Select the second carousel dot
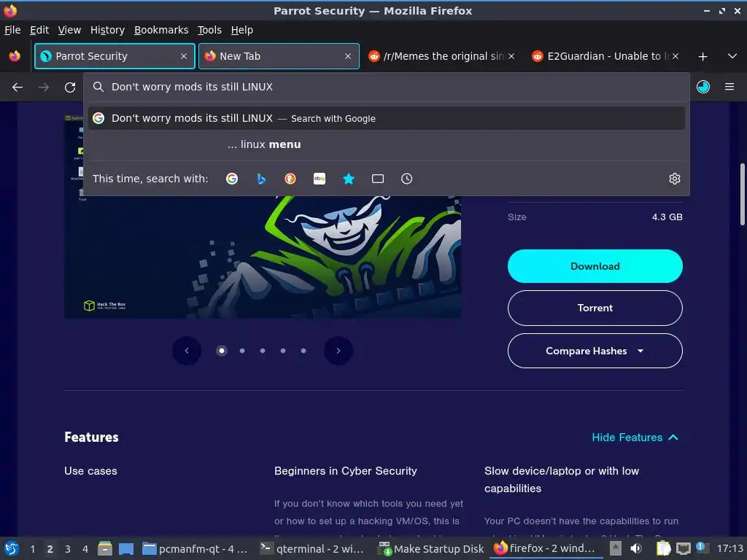Screen dimensions: 747x560 242,351
